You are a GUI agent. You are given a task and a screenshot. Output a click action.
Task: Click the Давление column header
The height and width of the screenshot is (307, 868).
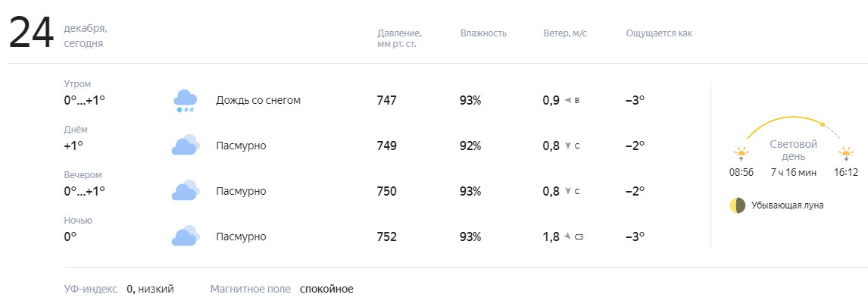click(400, 38)
